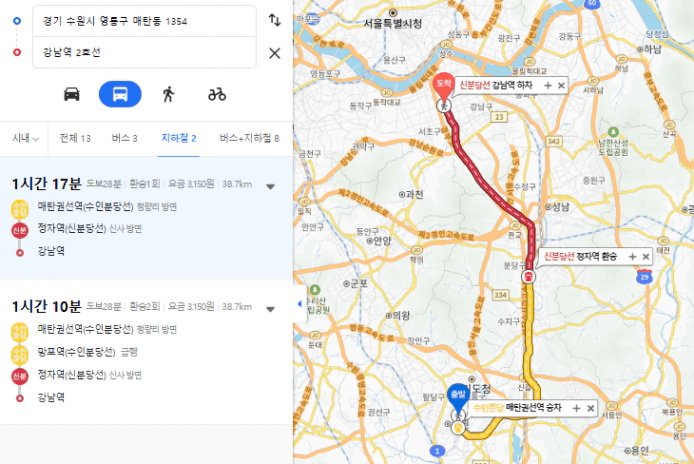Image resolution: width=694 pixels, height=464 pixels.
Task: Switch to 버스 3 tab
Action: tap(124, 138)
